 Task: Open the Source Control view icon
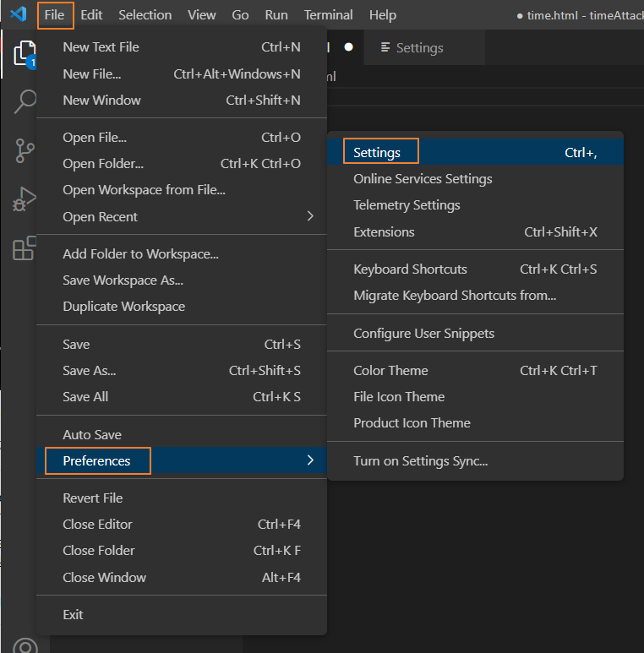[x=25, y=151]
